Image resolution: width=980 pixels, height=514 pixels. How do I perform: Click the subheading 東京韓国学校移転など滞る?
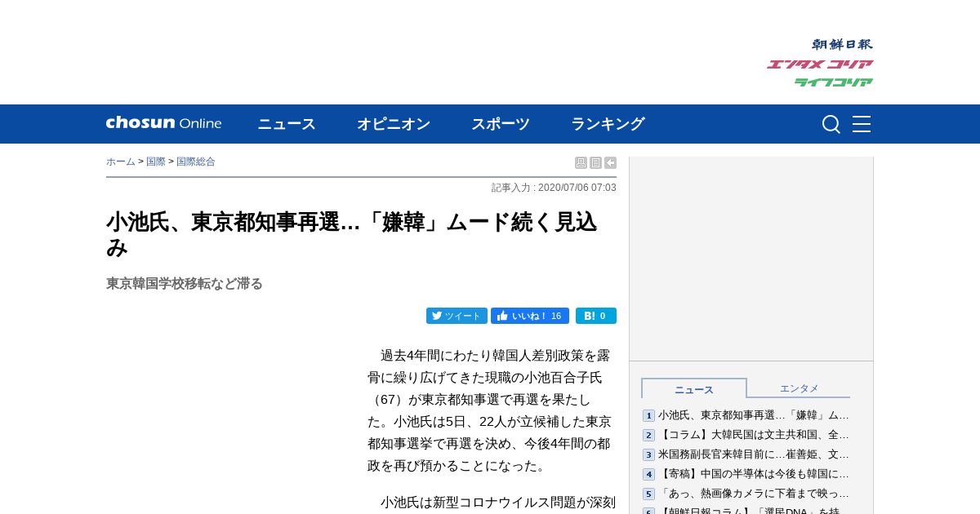coord(185,283)
